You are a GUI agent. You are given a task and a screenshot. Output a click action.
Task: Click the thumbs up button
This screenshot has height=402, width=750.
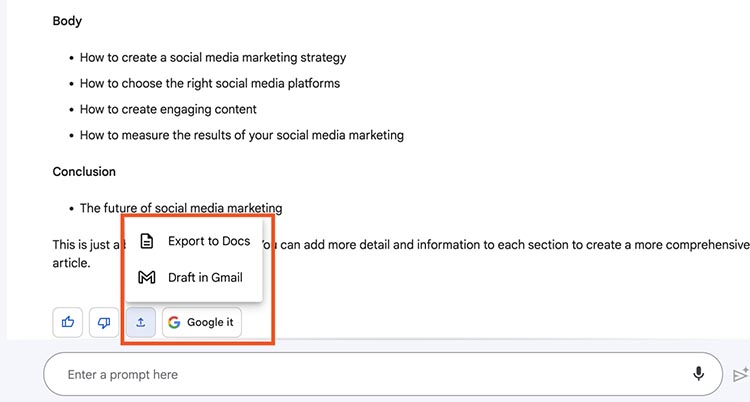(x=67, y=323)
